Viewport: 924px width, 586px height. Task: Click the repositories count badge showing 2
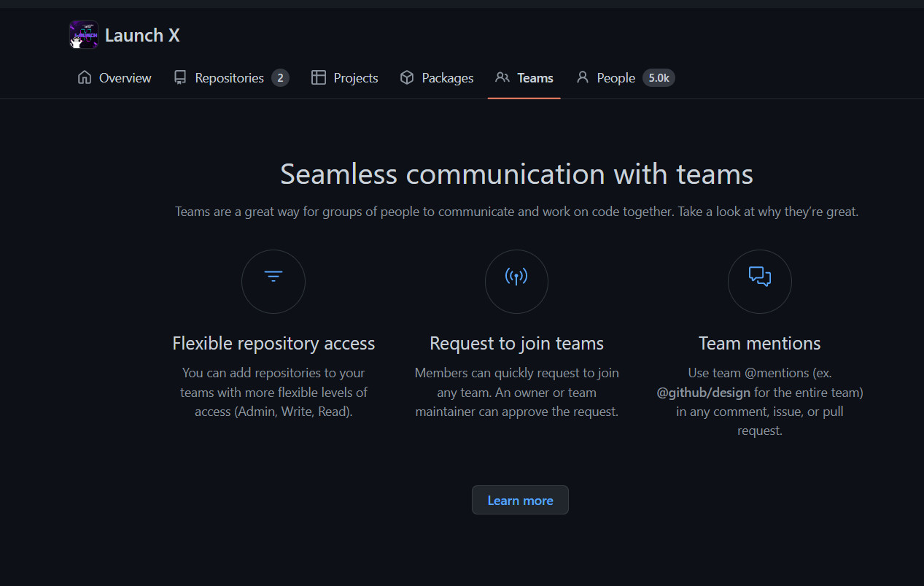[x=280, y=77]
